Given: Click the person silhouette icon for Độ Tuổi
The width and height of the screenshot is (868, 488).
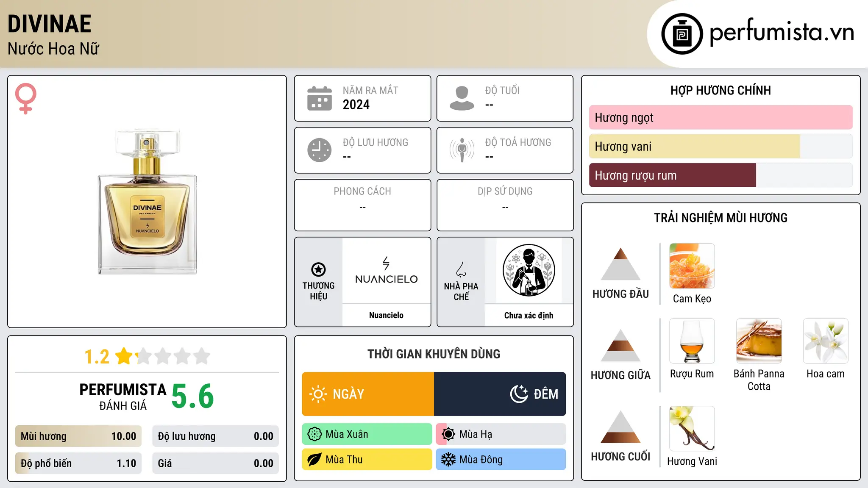Looking at the screenshot, I should coord(462,98).
